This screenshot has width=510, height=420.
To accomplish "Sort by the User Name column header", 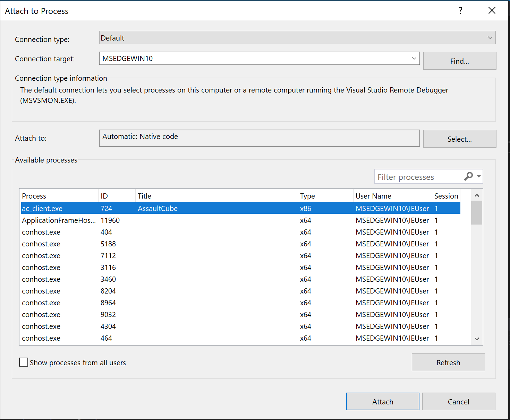I will click(x=392, y=196).
